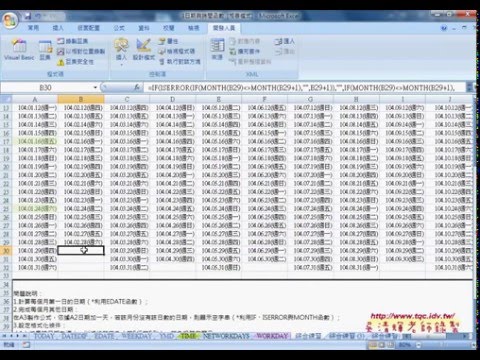Switch to the EDATE sheet tab
Image resolution: width=480 pixels, height=360 pixels.
tap(104, 336)
